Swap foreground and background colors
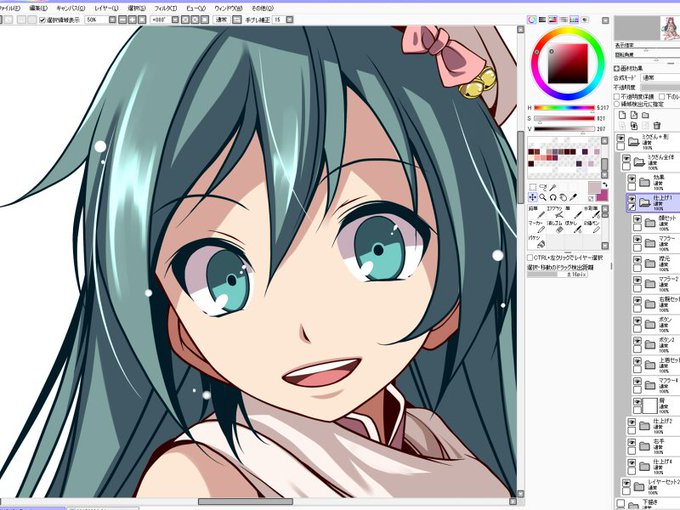This screenshot has width=680, height=510. click(606, 185)
